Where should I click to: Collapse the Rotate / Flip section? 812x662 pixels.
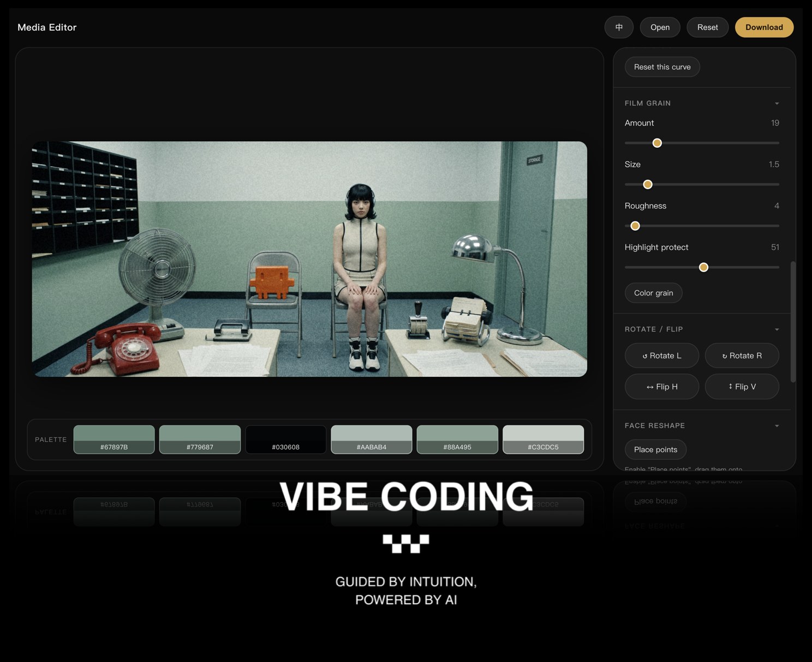tap(777, 329)
